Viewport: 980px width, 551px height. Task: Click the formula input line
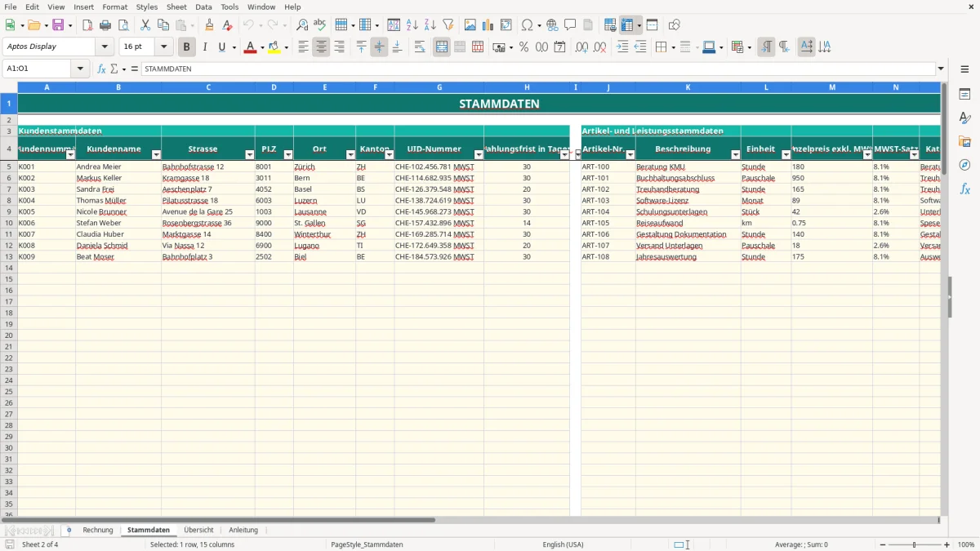tap(537, 69)
